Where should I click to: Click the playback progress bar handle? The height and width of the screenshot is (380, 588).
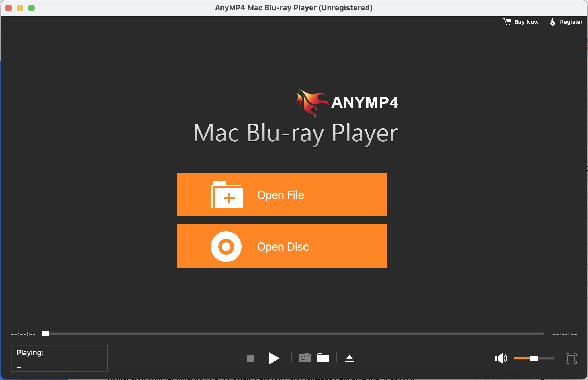tap(45, 334)
